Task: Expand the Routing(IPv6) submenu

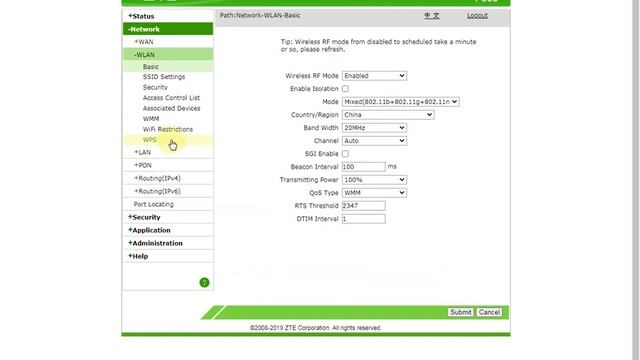Action: [168, 191]
